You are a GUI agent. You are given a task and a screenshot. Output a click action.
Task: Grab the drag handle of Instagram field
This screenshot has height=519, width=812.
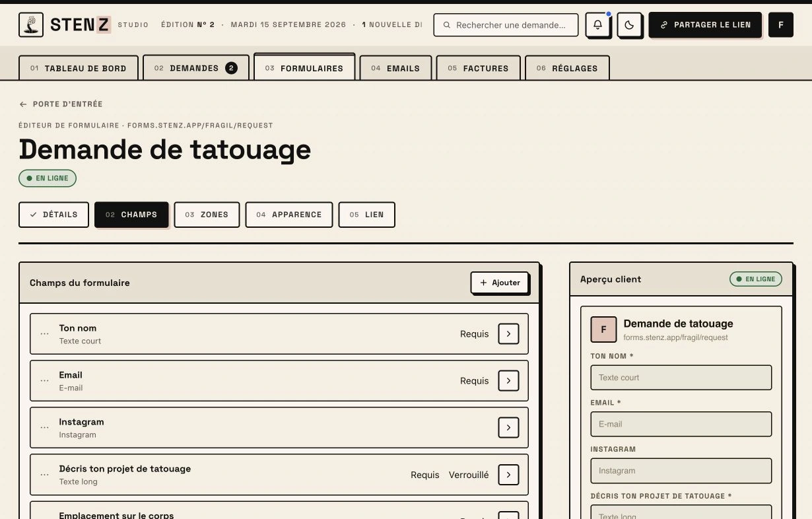coord(44,428)
